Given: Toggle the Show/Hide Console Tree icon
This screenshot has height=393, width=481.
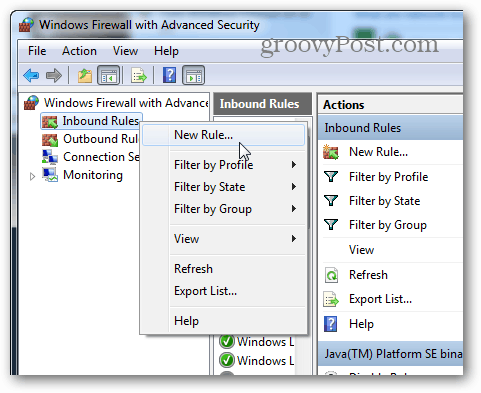Looking at the screenshot, I should 108,75.
